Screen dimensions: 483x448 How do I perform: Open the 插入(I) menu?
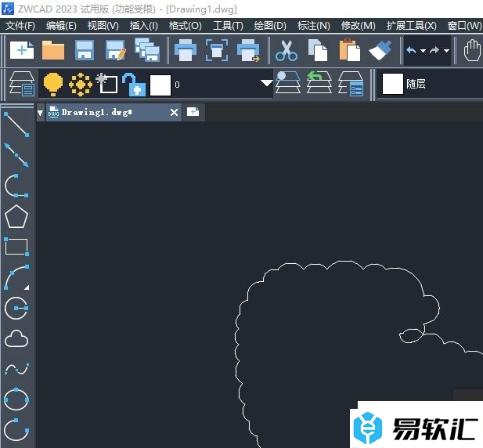pyautogui.click(x=143, y=26)
